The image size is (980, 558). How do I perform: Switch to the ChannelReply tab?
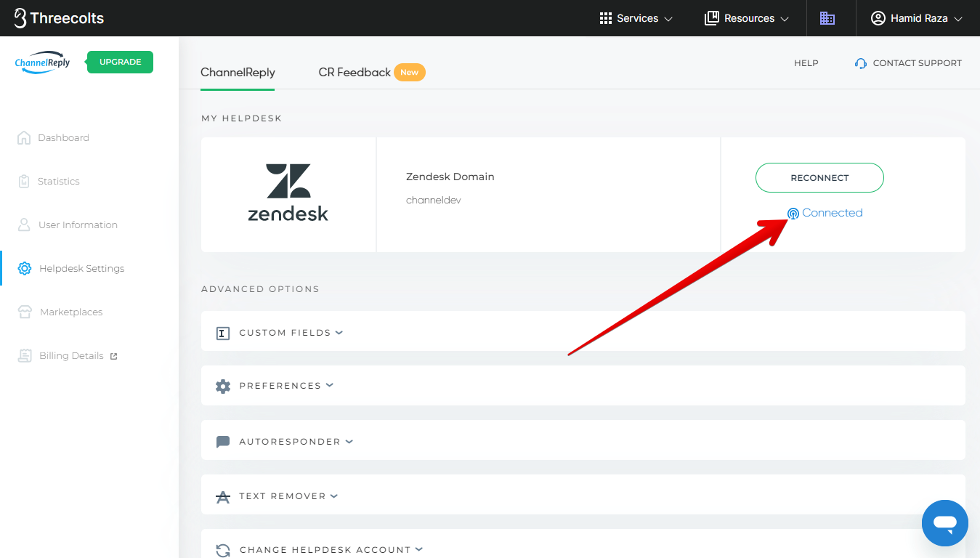point(238,73)
